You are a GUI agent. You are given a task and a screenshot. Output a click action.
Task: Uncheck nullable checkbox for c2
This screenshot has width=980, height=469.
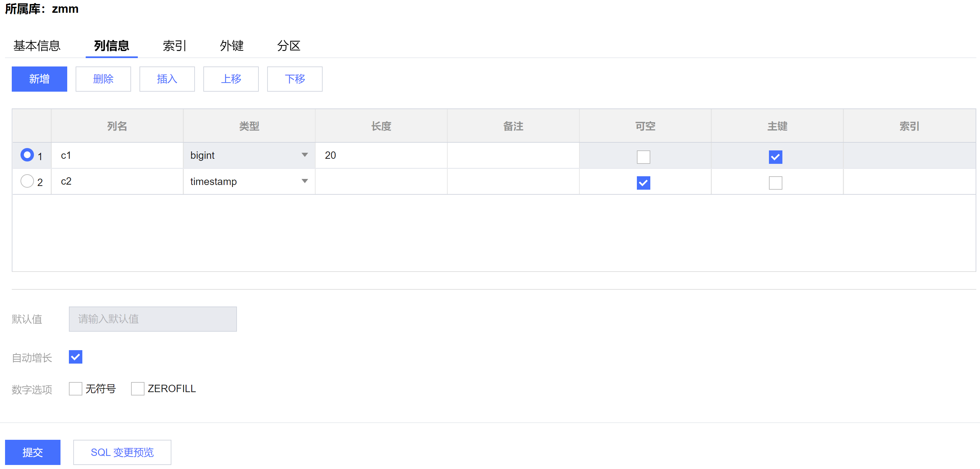coord(643,183)
